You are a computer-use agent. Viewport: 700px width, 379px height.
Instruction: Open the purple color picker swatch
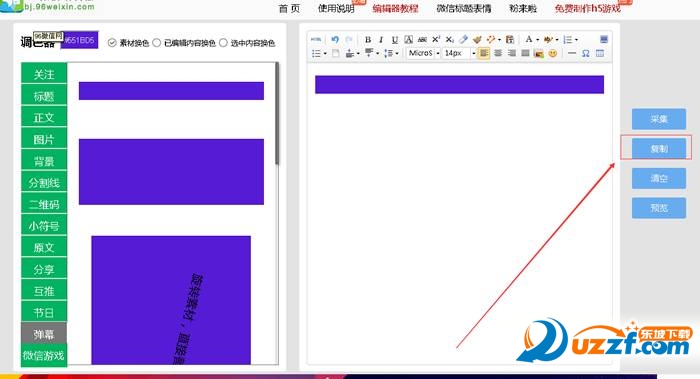(x=79, y=40)
